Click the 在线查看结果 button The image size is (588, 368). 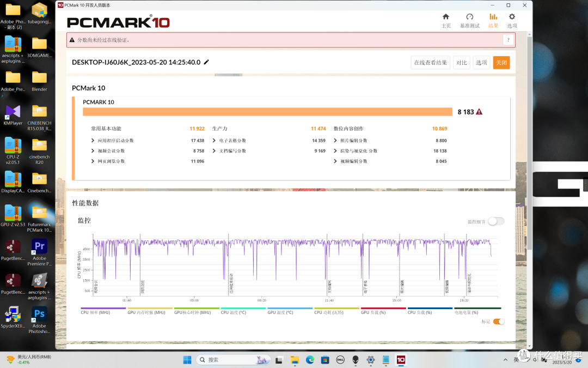[430, 63]
